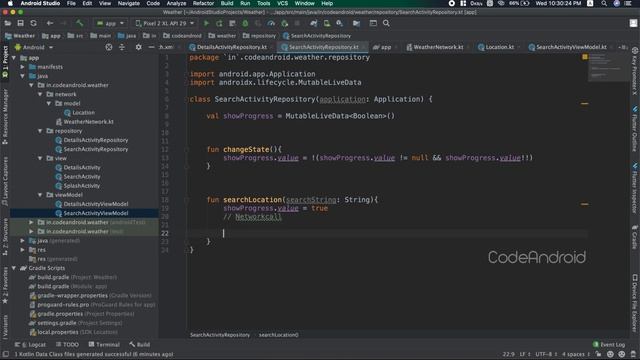
Task: Toggle the Project tool window side button
Action: [x=5, y=62]
